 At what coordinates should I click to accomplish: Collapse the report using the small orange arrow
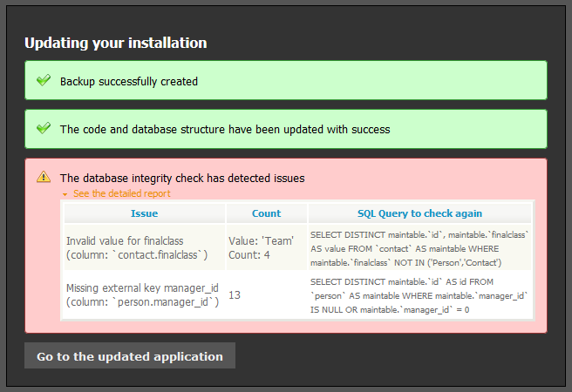65,194
